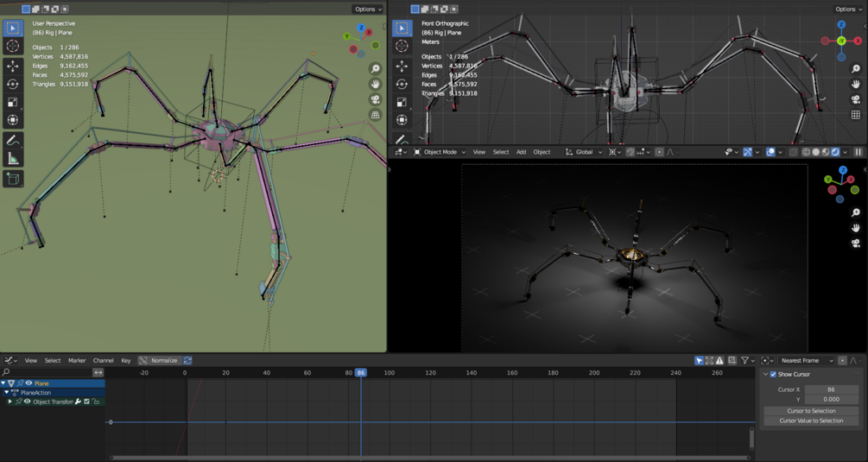Image resolution: width=868 pixels, height=462 pixels.
Task: Open the Marker menu in graph editor
Action: [77, 360]
